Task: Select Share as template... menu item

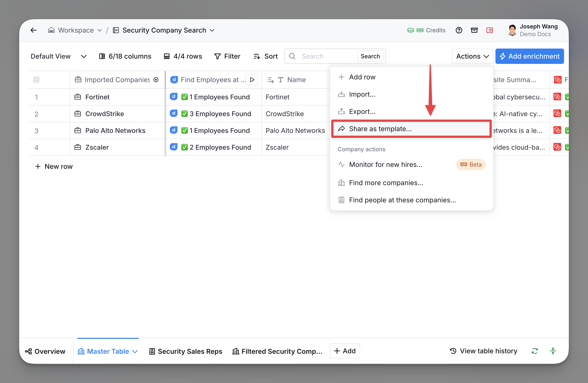Action: (411, 129)
